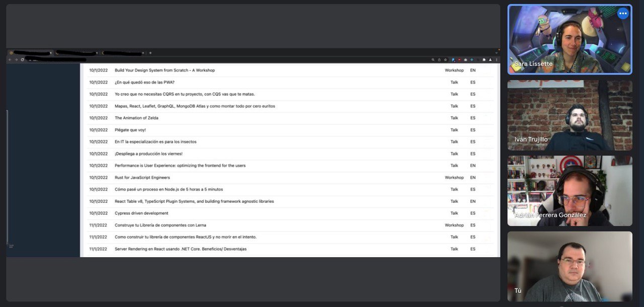Open the browser's vertical three-dot menu

[x=497, y=59]
